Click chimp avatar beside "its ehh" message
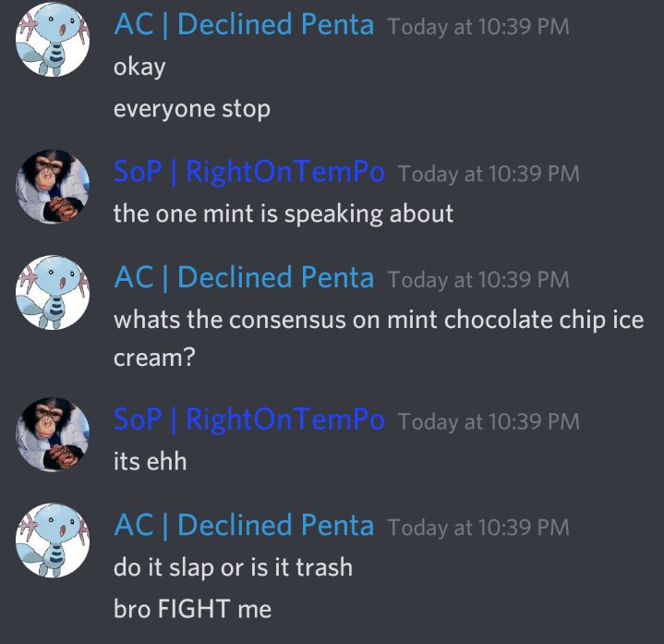Screen dimensions: 664x644 pyautogui.click(x=53, y=434)
